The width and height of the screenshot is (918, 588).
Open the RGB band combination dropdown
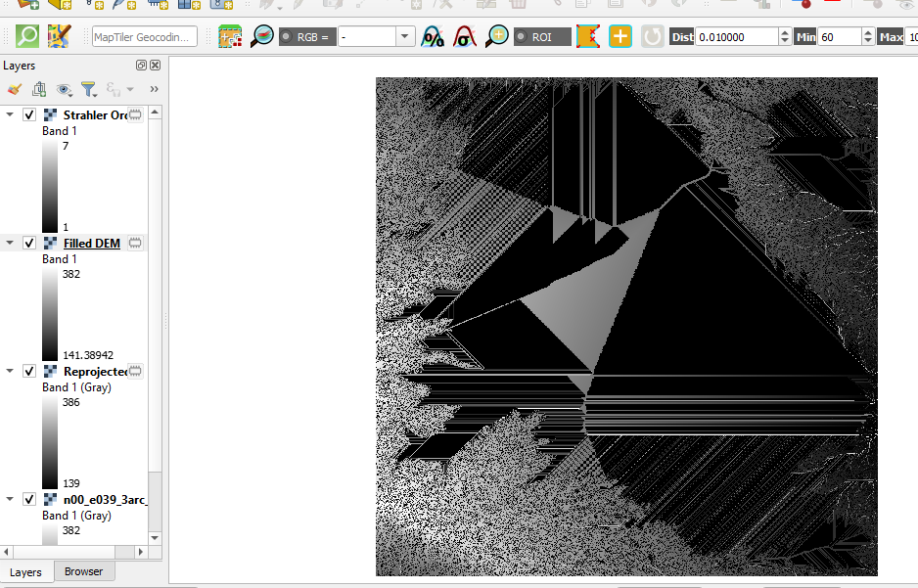pyautogui.click(x=405, y=37)
